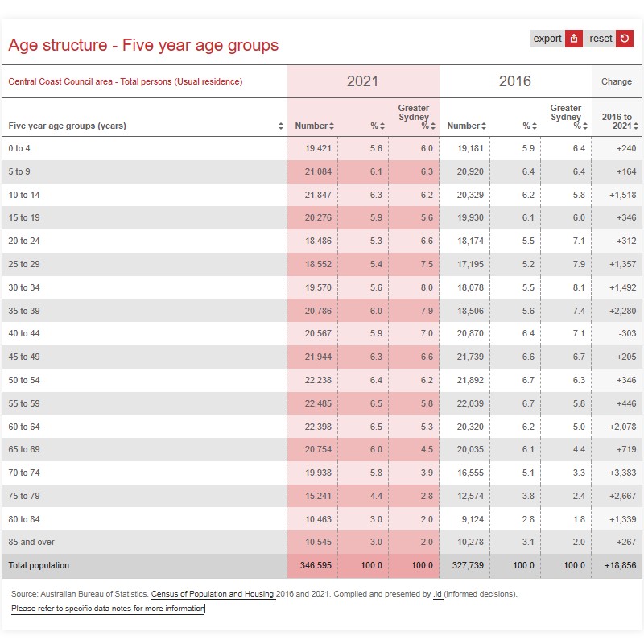The width and height of the screenshot is (644, 644).
Task: Select the 2016 column group header
Action: (x=515, y=81)
